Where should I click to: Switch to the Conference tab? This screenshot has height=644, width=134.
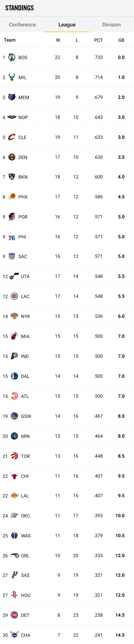22,25
